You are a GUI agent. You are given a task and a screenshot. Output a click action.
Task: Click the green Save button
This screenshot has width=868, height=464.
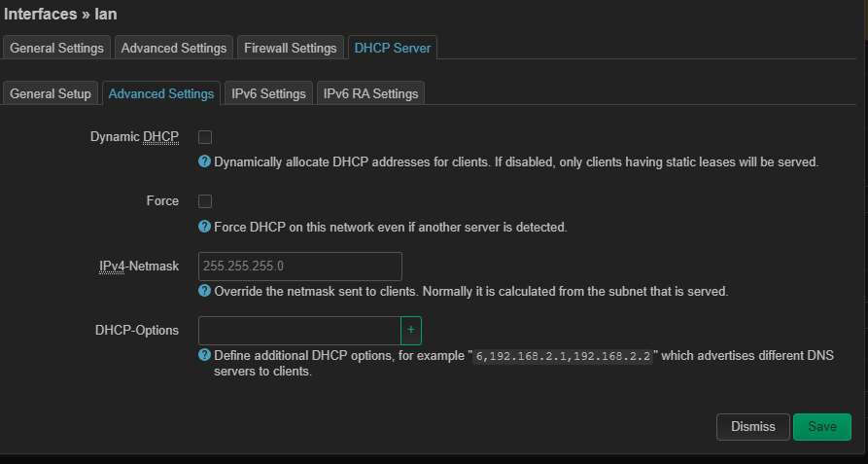click(821, 427)
